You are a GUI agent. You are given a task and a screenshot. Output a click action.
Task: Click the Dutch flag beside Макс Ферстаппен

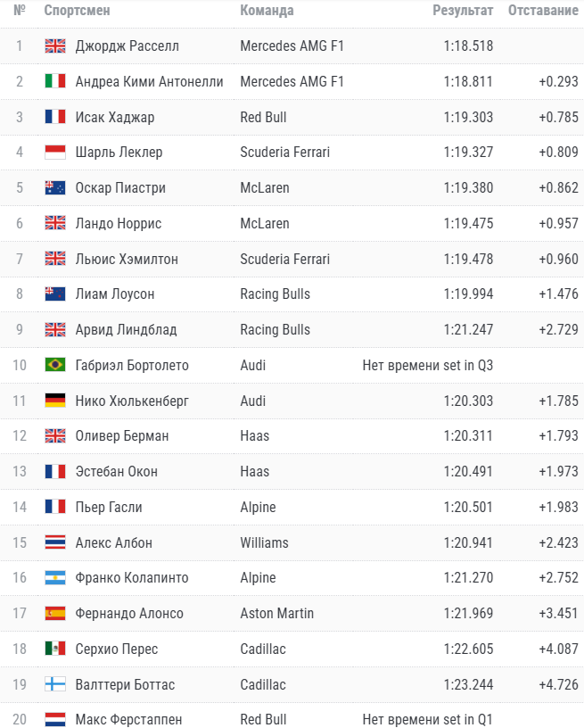(x=55, y=719)
